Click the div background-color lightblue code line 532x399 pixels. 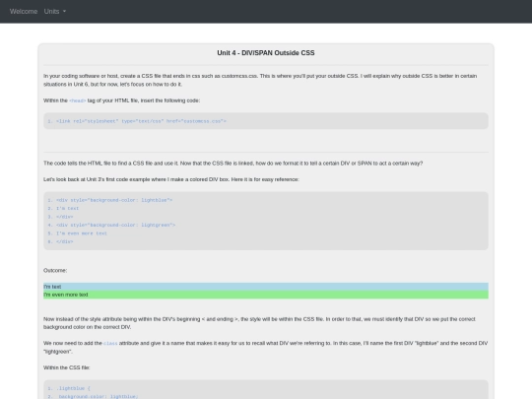coord(114,200)
